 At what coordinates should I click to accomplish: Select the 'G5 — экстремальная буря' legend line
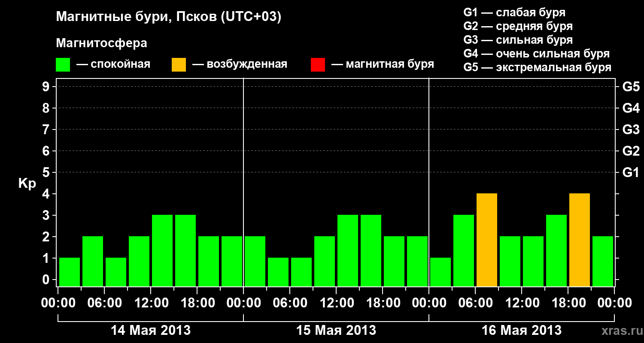coord(538,67)
